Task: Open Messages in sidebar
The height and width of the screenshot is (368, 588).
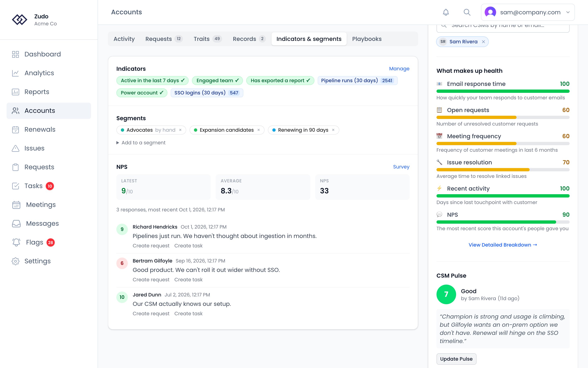Action: tap(49, 223)
